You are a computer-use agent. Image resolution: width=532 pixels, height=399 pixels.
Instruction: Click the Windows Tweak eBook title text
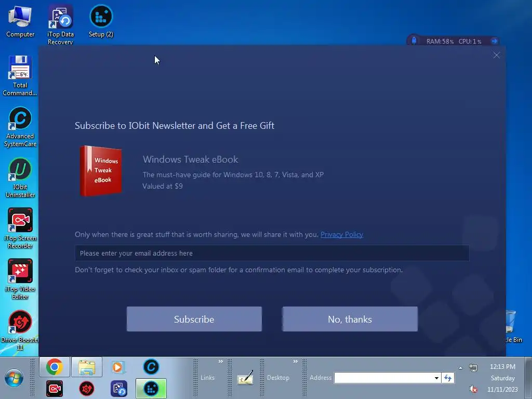pyautogui.click(x=190, y=159)
